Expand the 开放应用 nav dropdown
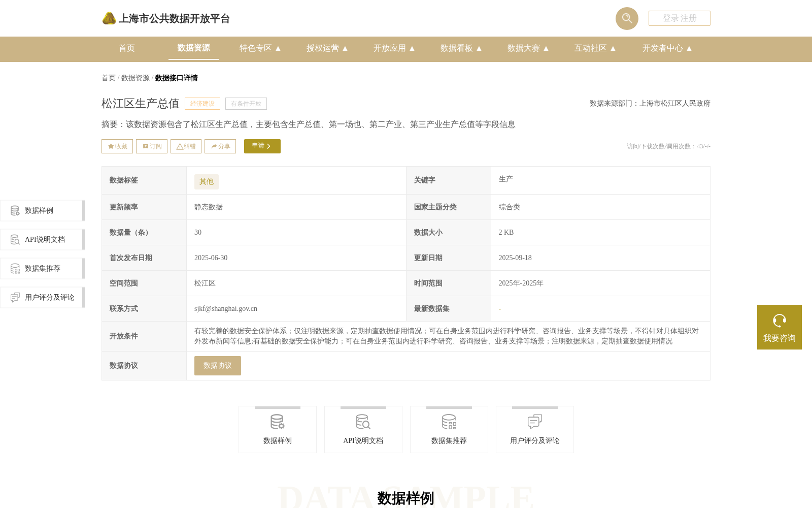 pyautogui.click(x=394, y=48)
